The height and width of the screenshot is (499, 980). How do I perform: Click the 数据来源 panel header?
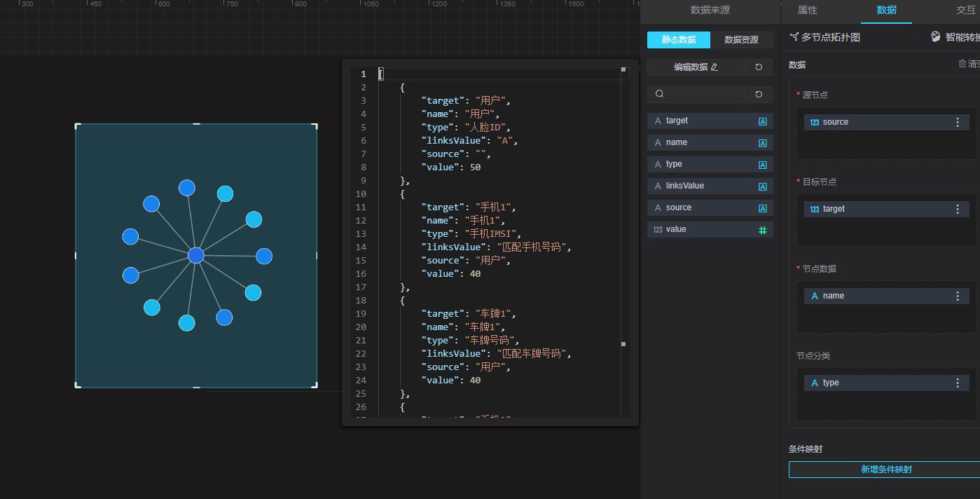(710, 11)
